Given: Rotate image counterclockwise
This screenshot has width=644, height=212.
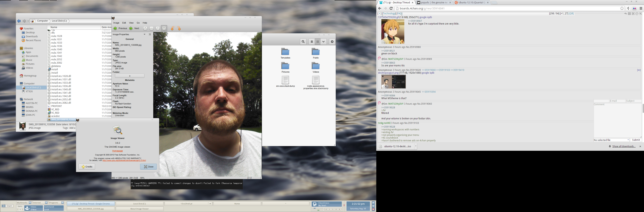Looking at the screenshot, I should pos(172,28).
